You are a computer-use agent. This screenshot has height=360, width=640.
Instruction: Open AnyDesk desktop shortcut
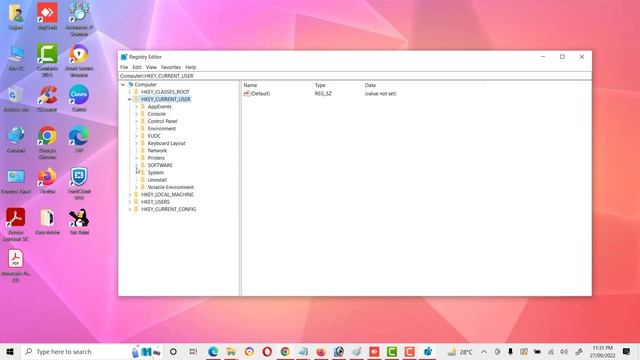click(x=47, y=16)
